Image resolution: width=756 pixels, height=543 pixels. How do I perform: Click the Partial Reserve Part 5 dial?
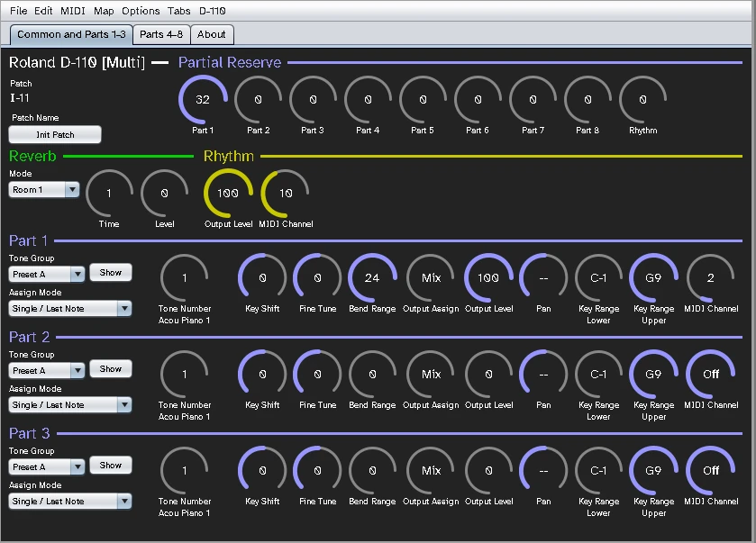tap(423, 99)
